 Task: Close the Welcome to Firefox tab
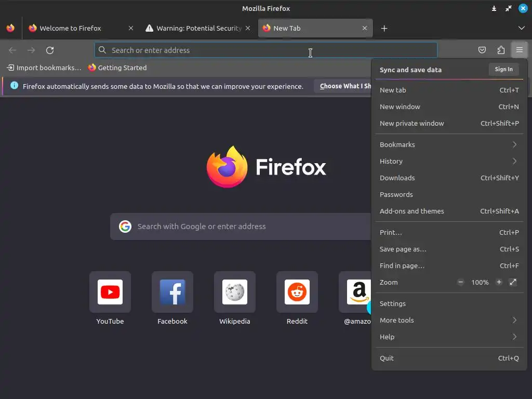coord(131,28)
